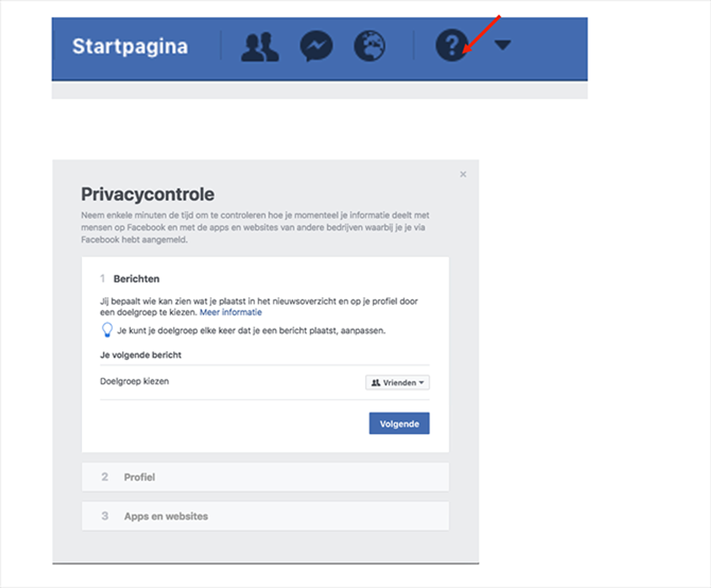
Task: Open the globe notifications icon
Action: 370,46
